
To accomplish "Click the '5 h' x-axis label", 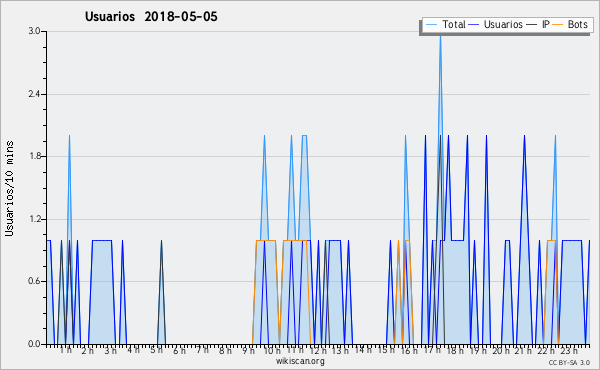I will 157,350.
